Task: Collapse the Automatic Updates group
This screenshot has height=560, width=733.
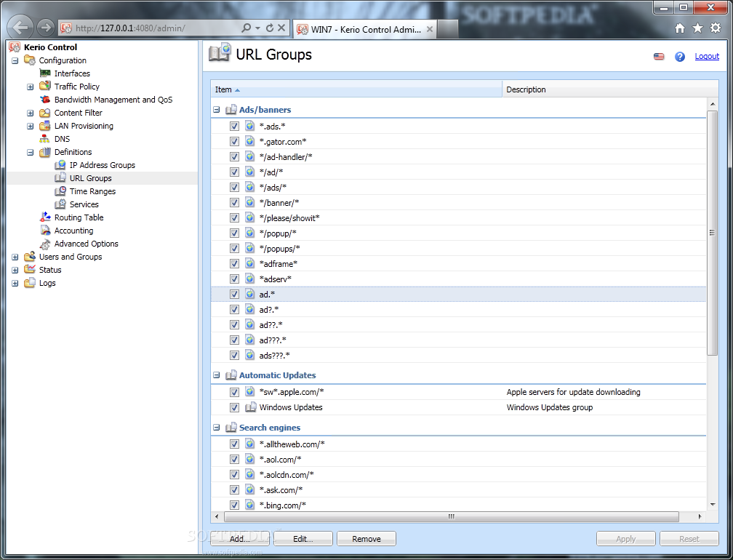Action: coord(217,375)
